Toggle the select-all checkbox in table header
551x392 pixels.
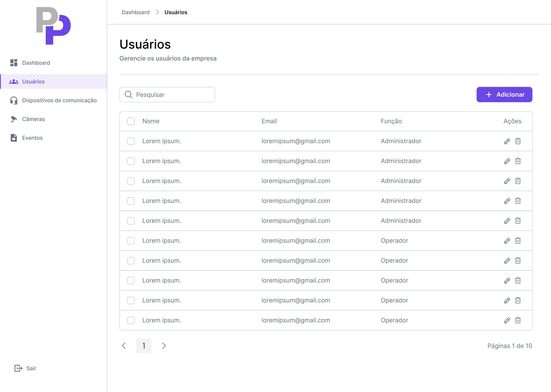[131, 121]
